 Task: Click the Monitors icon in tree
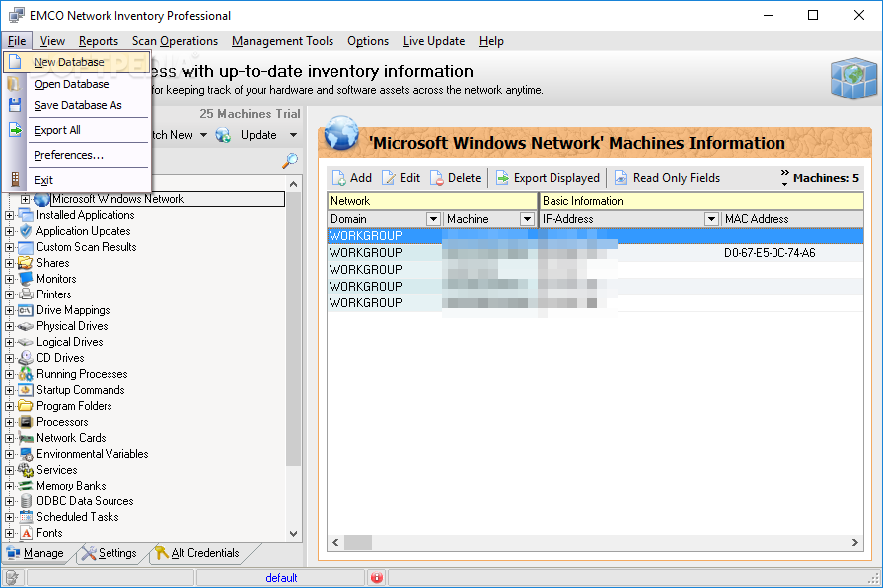coord(26,279)
